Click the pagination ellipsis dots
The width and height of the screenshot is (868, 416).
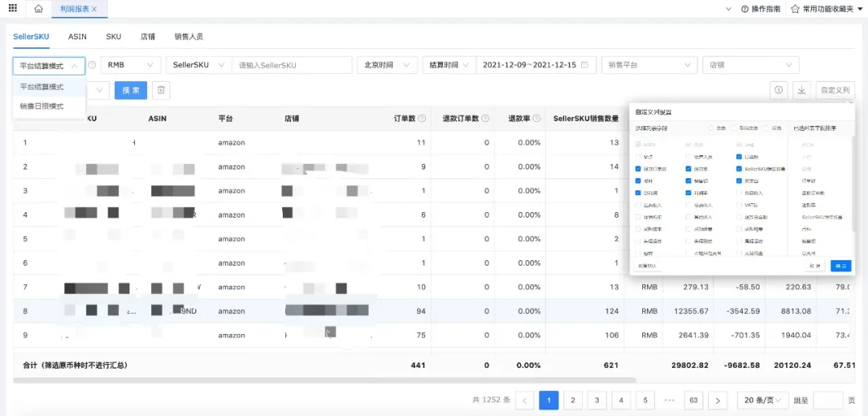point(669,400)
